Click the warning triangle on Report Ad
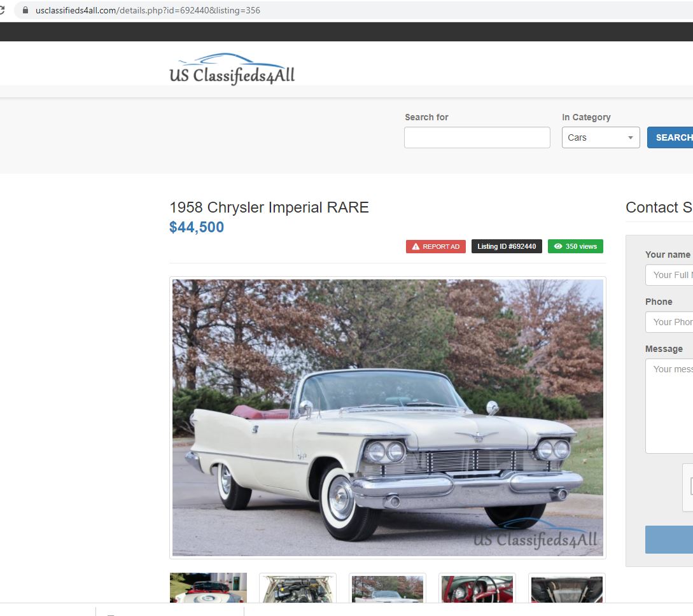 (416, 247)
